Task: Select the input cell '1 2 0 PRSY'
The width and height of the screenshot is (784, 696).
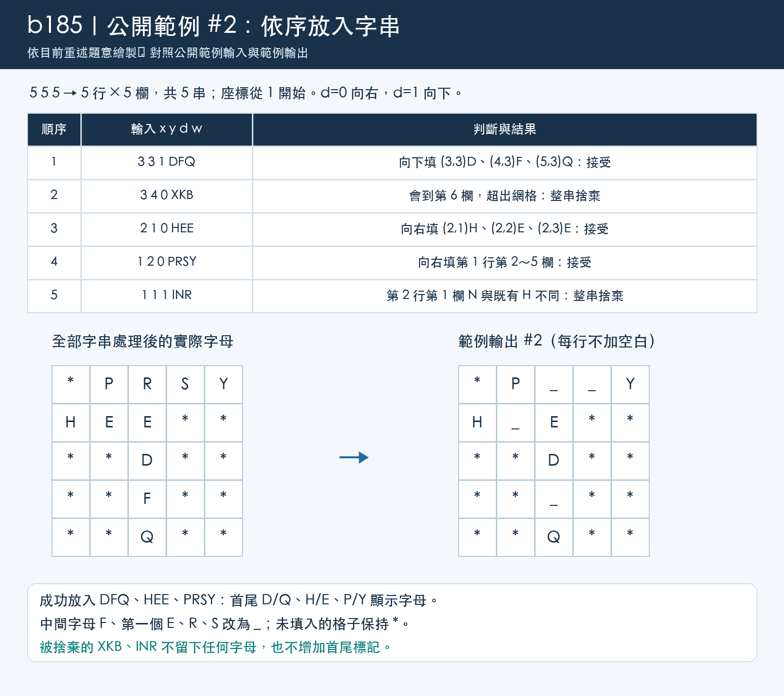Action: point(167,262)
